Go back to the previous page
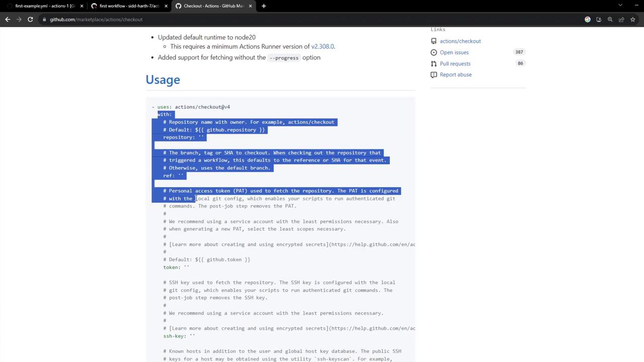The height and width of the screenshot is (362, 644). coord(8,20)
